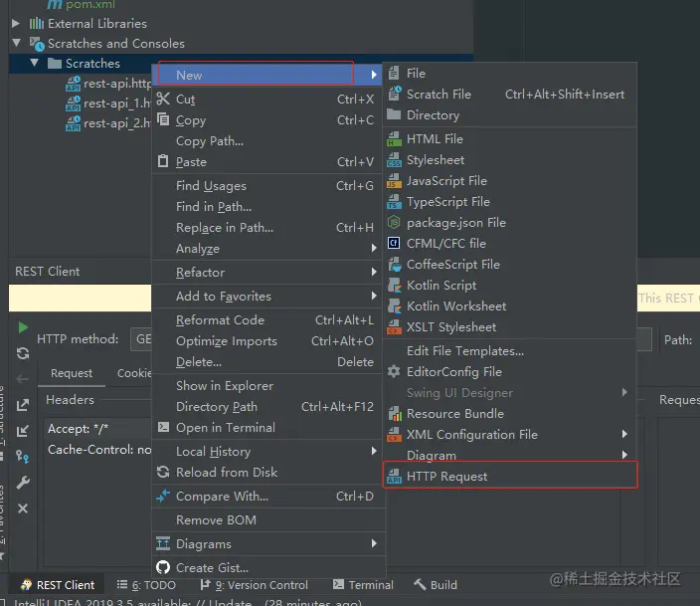Expand the Analyze submenu

click(x=374, y=248)
